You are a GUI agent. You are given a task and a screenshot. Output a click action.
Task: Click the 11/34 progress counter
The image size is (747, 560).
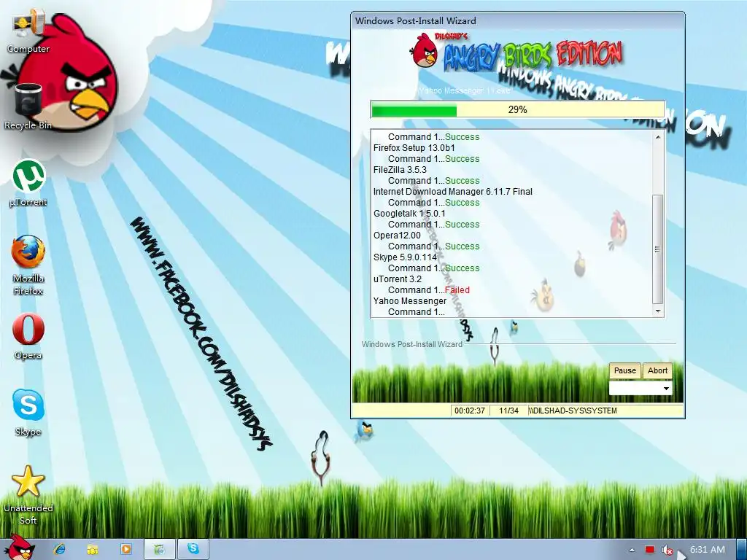tap(508, 411)
